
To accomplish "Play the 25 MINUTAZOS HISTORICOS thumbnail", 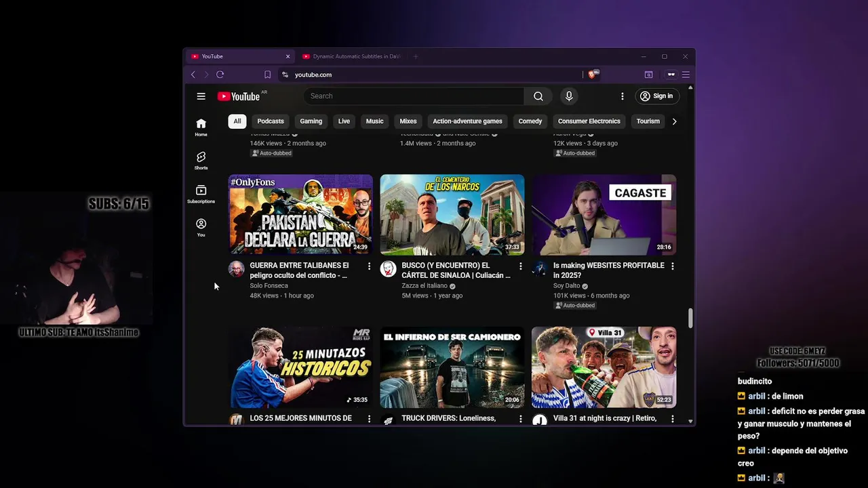I will click(300, 367).
